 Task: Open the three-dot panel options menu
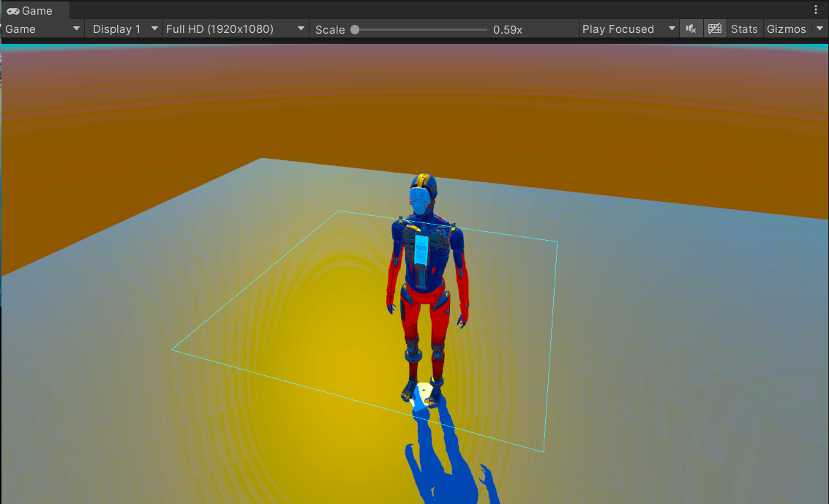817,10
